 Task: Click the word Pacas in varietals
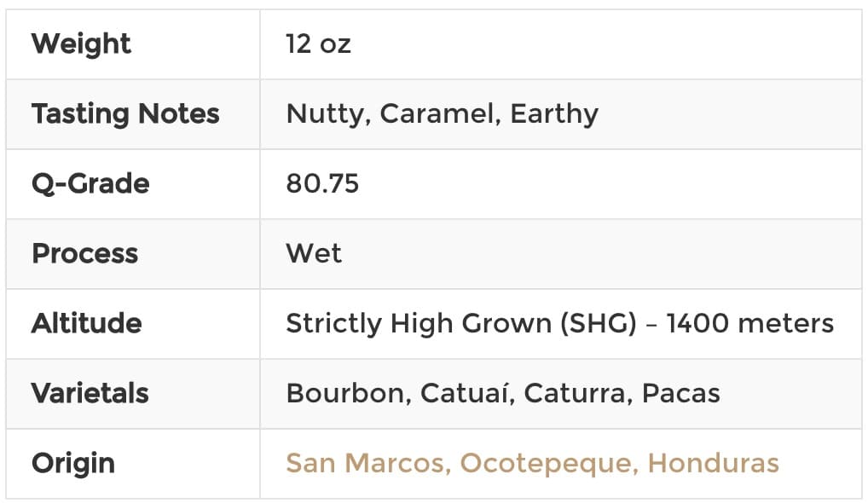point(681,393)
